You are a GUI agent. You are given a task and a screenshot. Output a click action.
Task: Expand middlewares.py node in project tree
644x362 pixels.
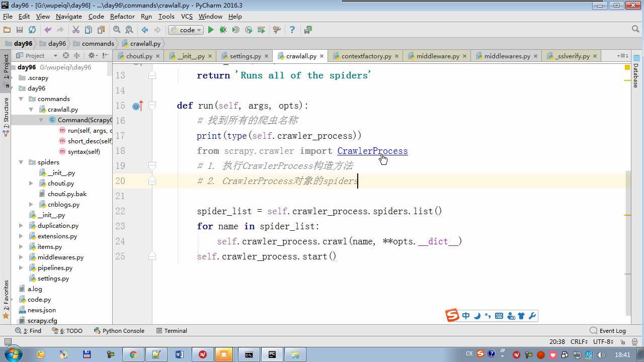(21, 257)
